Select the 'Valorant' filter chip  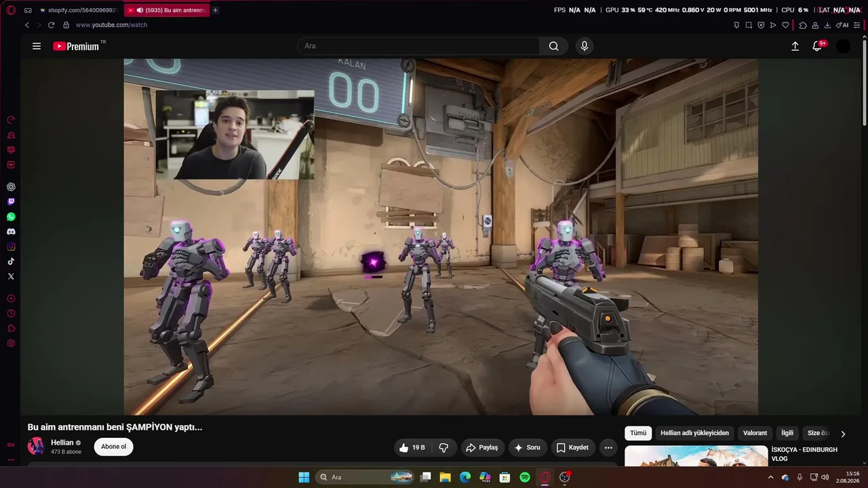(x=755, y=433)
